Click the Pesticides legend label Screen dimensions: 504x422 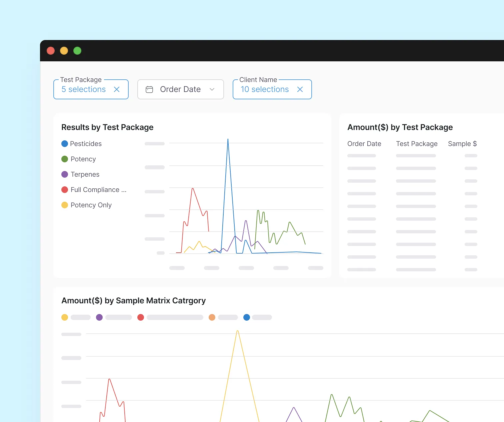click(86, 144)
